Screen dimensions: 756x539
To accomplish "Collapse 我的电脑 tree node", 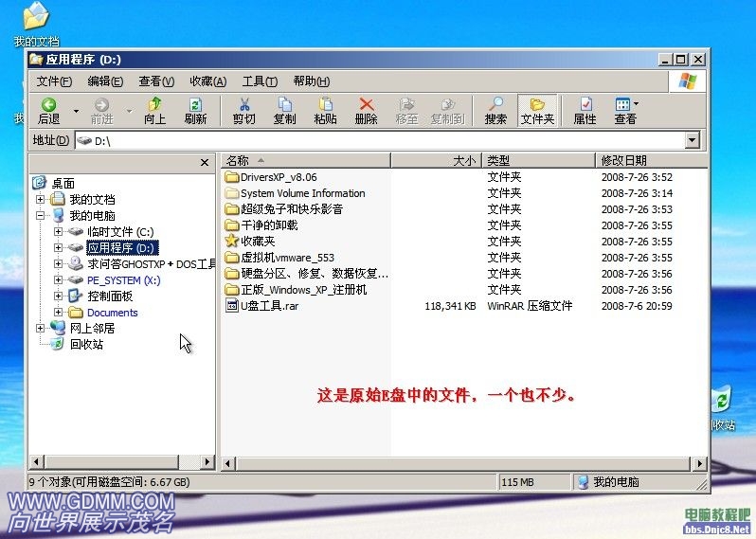I will coord(40,215).
